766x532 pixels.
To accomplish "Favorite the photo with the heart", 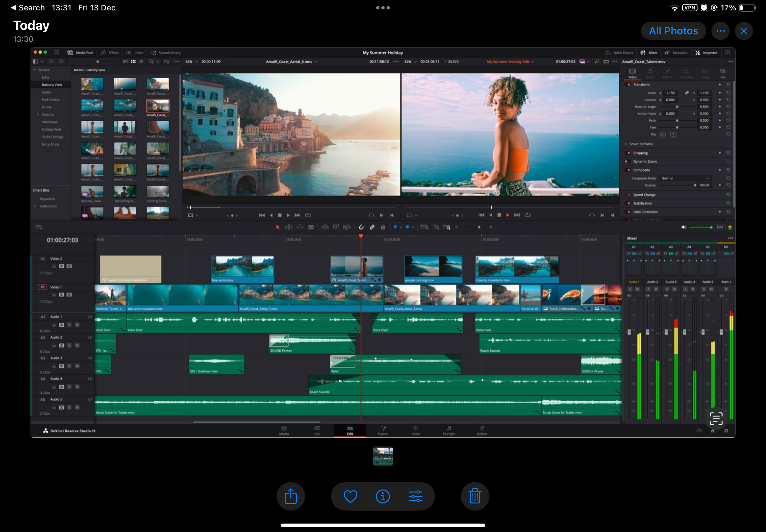I will tap(350, 496).
